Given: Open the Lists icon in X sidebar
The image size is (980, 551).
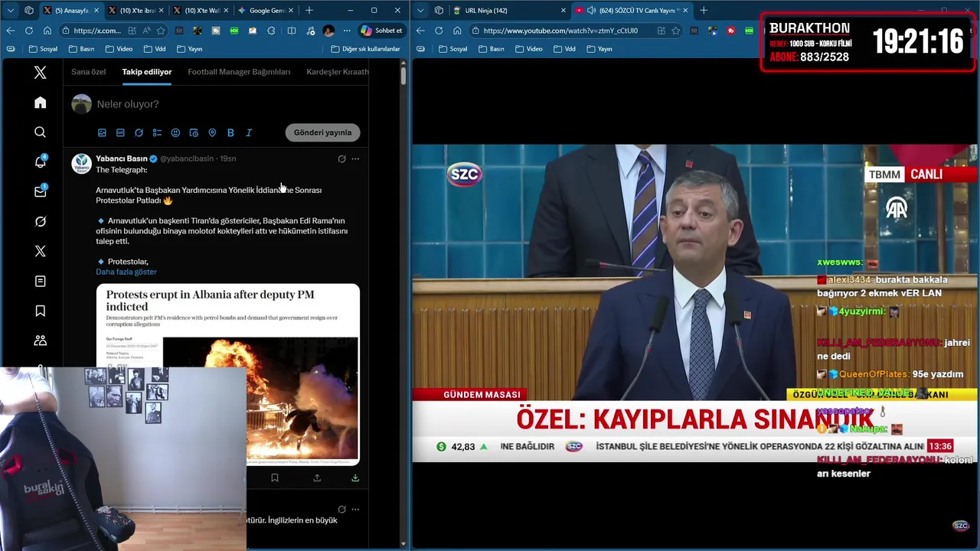Looking at the screenshot, I should (x=41, y=281).
